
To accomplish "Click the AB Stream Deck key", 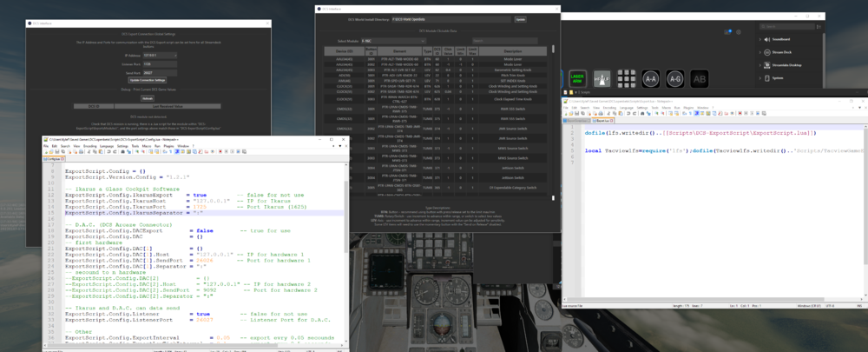I will point(699,79).
